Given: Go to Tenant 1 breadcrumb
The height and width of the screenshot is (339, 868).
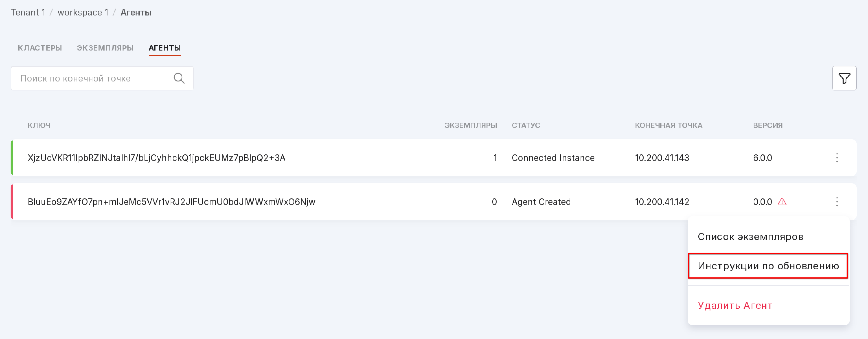Looking at the screenshot, I should click(28, 12).
